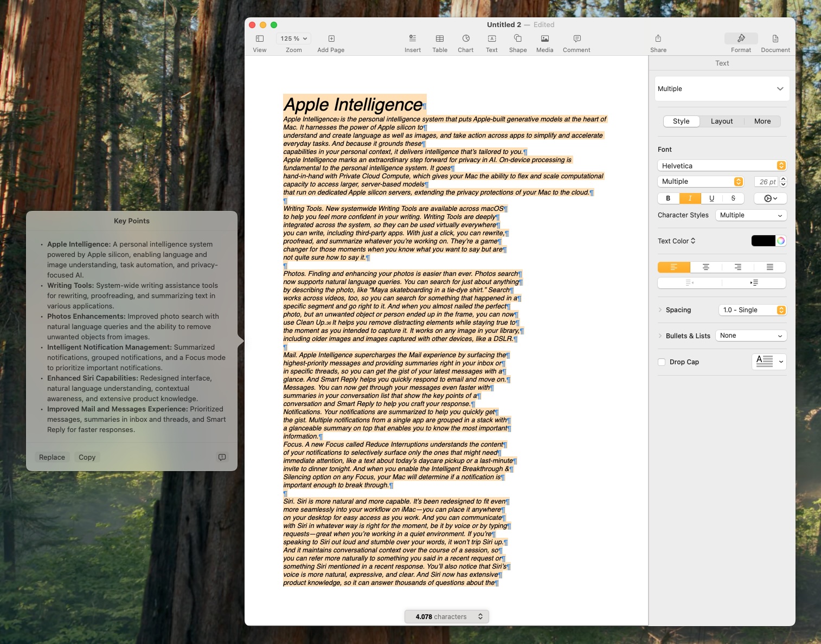Switch to the More tab

point(762,121)
